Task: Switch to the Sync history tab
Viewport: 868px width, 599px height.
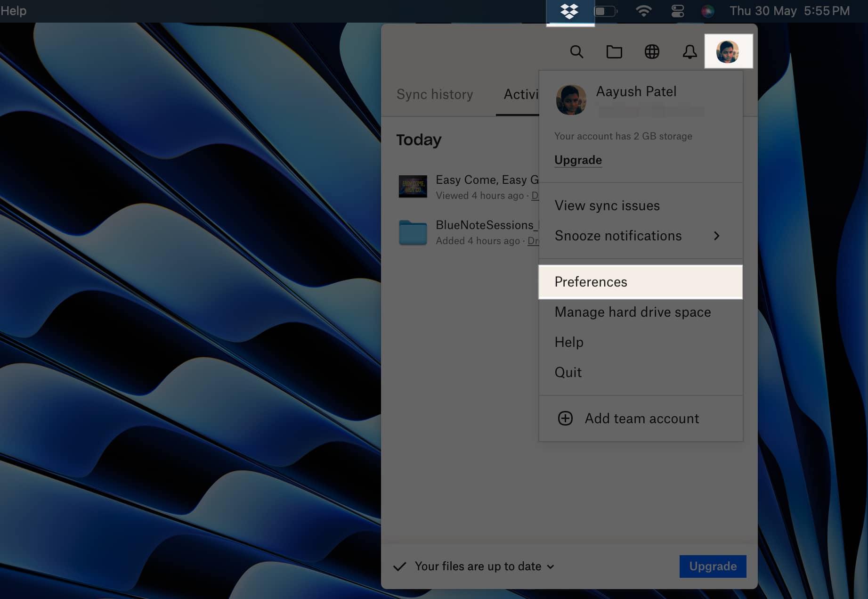Action: (434, 94)
